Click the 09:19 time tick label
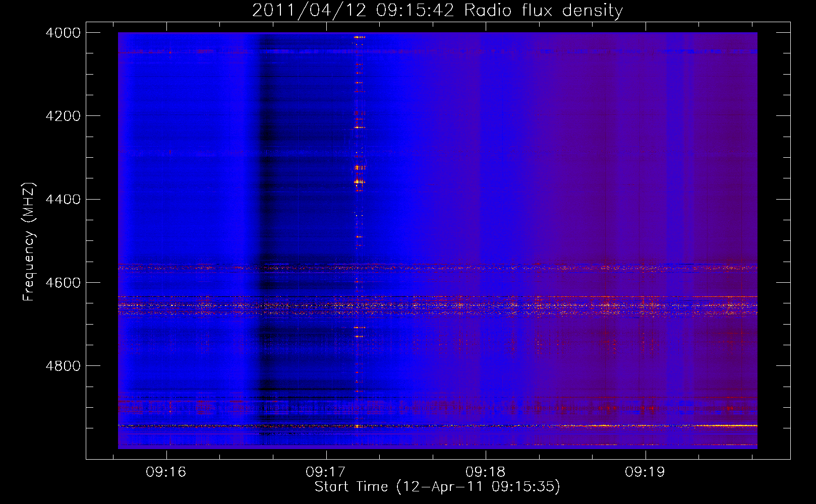Screen dimensions: 816x504 tap(645, 472)
